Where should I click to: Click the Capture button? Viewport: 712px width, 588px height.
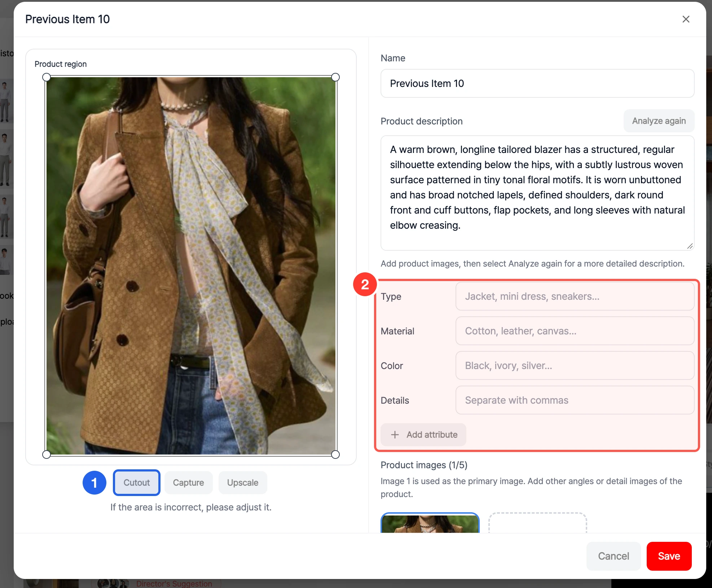pyautogui.click(x=188, y=483)
